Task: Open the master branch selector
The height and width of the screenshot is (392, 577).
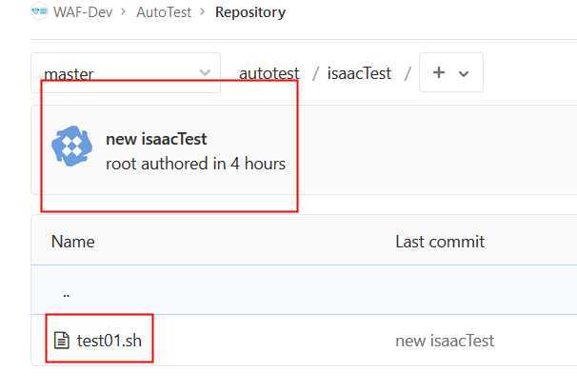Action: (126, 73)
